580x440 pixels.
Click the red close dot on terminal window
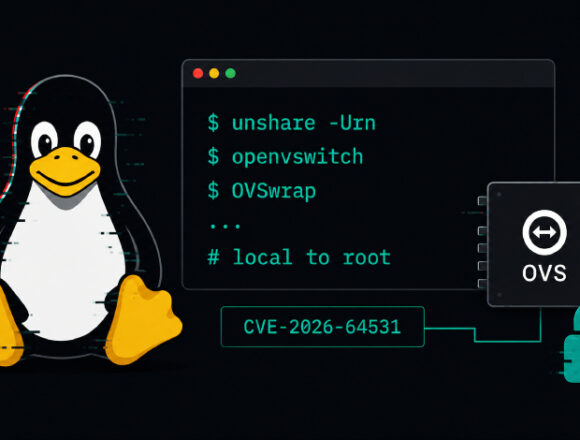pyautogui.click(x=198, y=73)
